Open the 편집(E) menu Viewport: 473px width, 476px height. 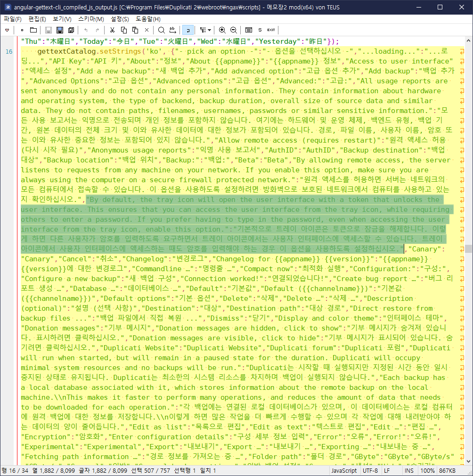37,19
